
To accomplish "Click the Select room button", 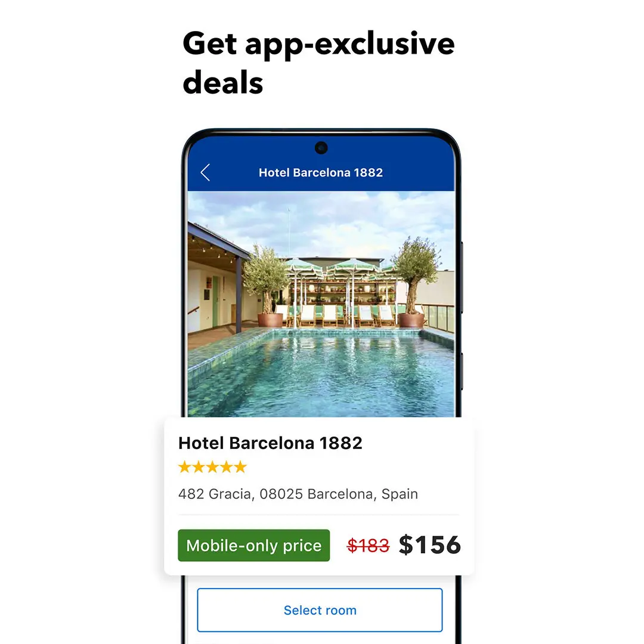I will click(x=320, y=610).
